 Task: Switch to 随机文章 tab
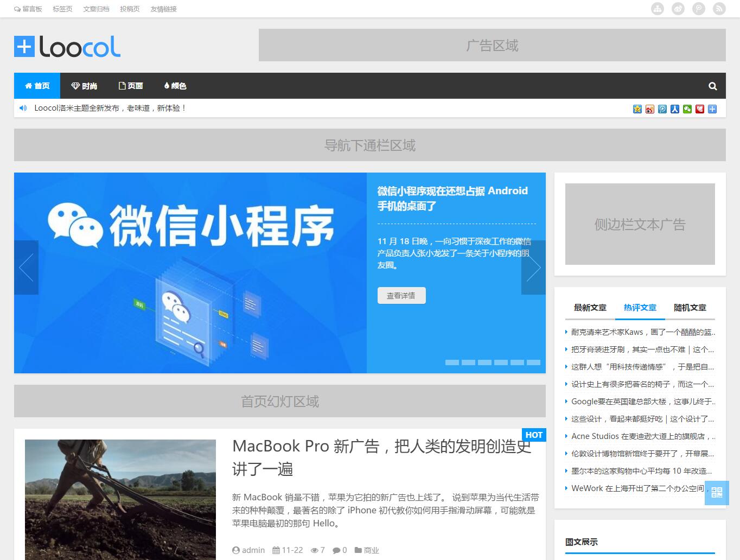tap(690, 308)
